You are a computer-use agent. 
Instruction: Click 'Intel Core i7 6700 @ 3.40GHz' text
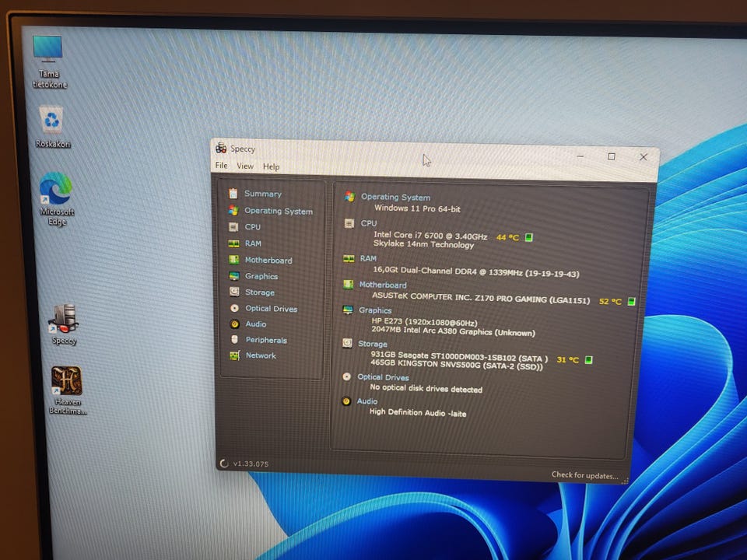[430, 235]
